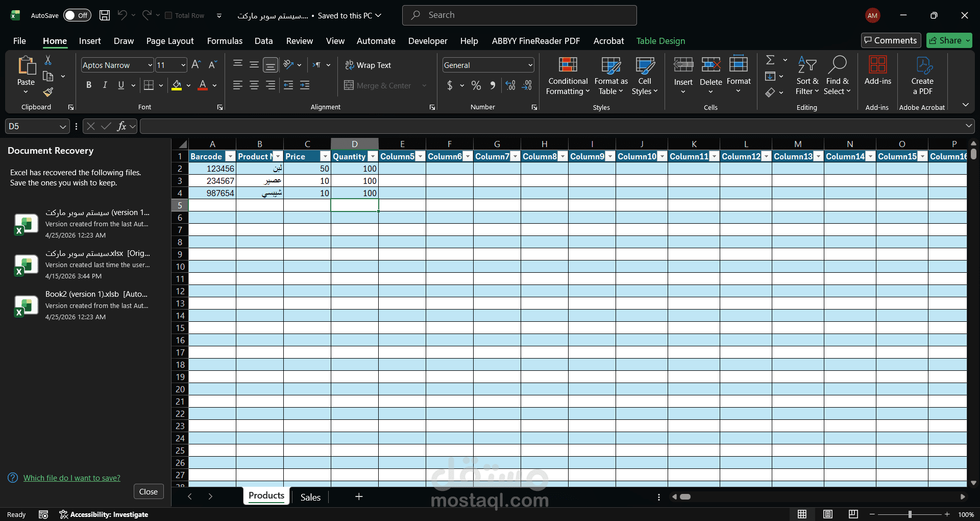Viewport: 980px width, 521px height.
Task: Click the Cut scissors icon
Action: pyautogui.click(x=48, y=60)
